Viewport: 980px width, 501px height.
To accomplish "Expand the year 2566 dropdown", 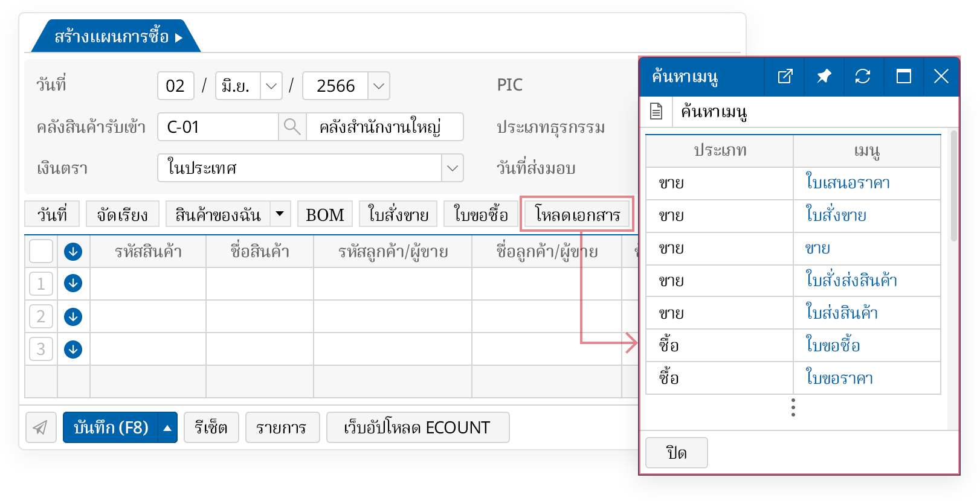I will pos(379,86).
